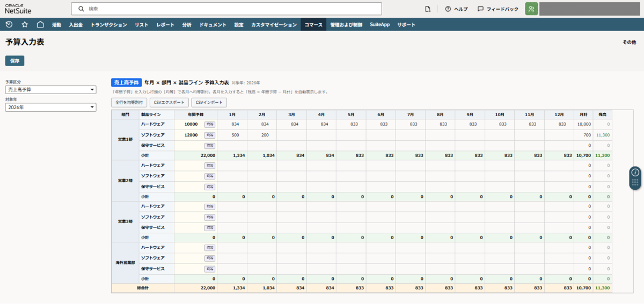The image size is (644, 308).
Task: Open the リスト menu
Action: 142,25
